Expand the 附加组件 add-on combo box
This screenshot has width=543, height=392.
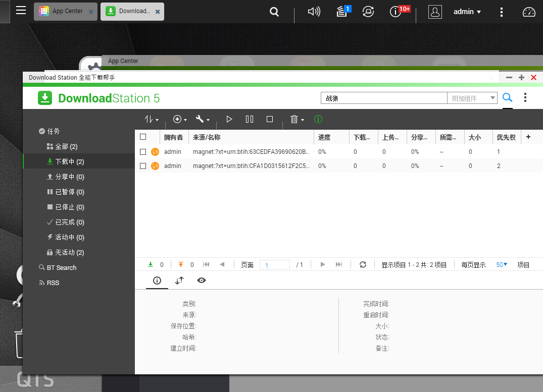point(472,98)
